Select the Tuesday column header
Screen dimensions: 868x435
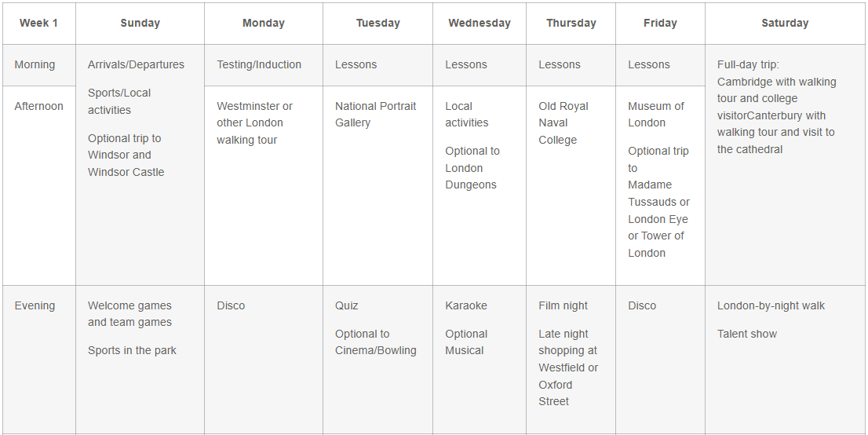coord(377,23)
